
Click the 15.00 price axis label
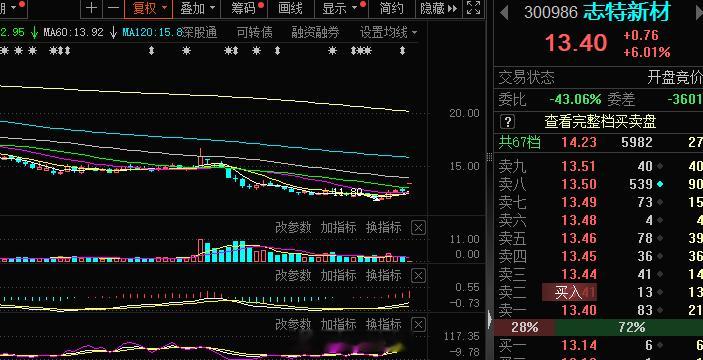pos(464,167)
